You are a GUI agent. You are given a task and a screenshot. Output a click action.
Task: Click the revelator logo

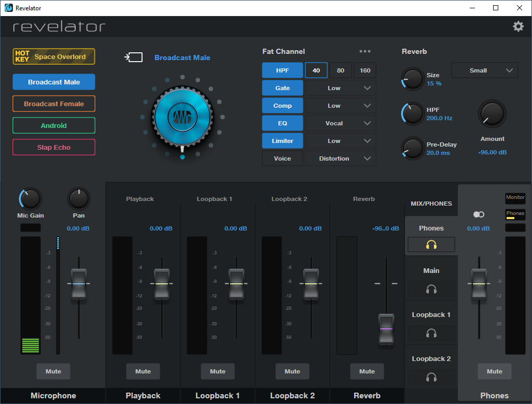tap(59, 27)
